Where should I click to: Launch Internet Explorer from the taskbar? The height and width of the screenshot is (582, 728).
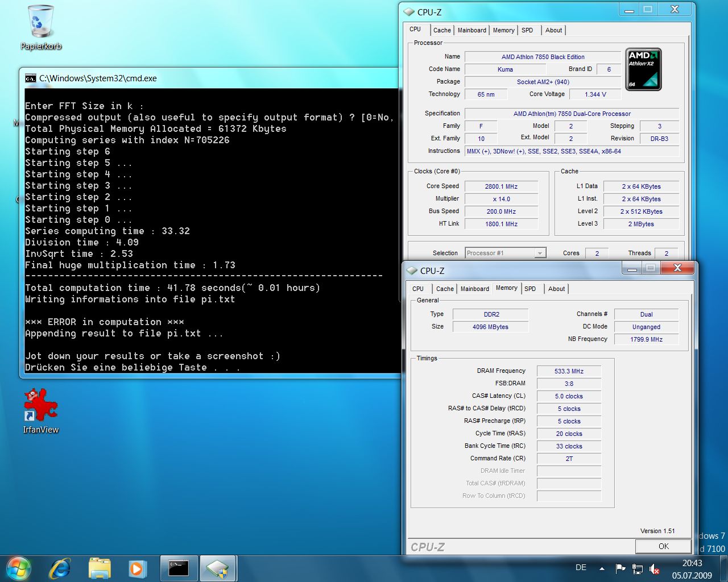(60, 568)
